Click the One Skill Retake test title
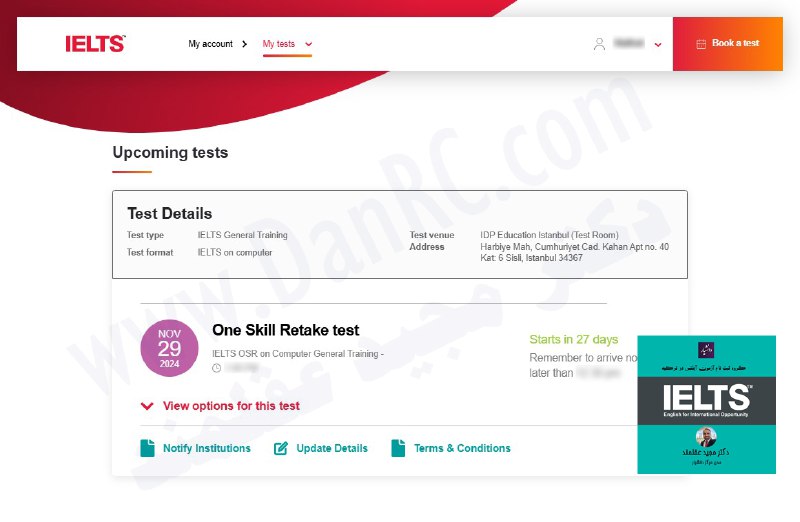This screenshot has width=800, height=522. point(286,330)
